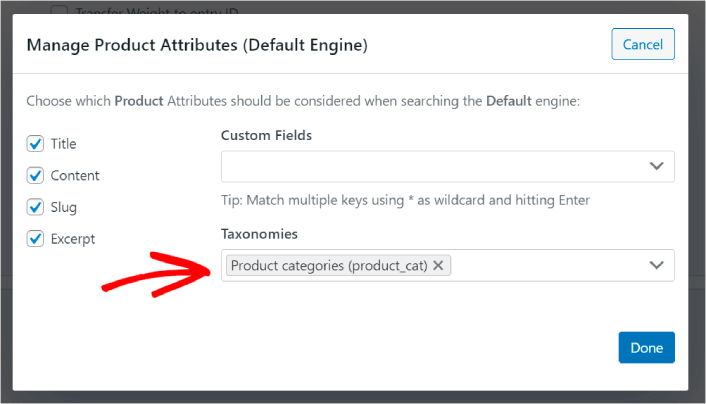Uncheck the Title attribute checkbox

click(35, 144)
